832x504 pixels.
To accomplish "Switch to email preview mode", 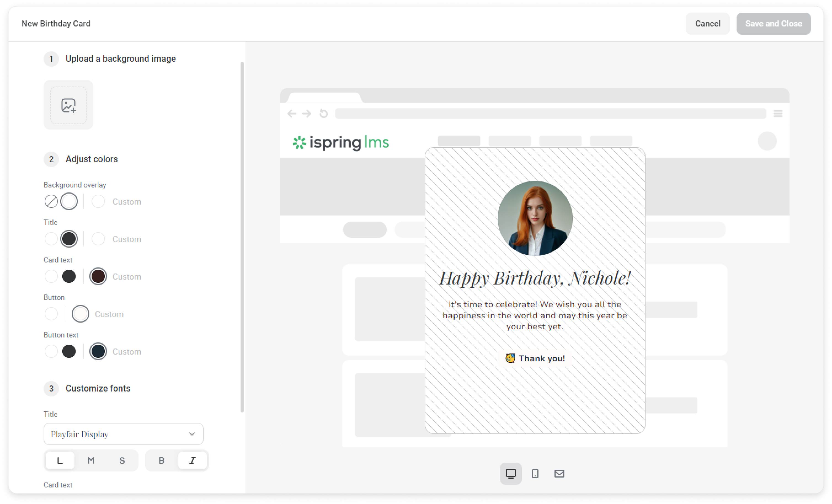I will tap(559, 474).
